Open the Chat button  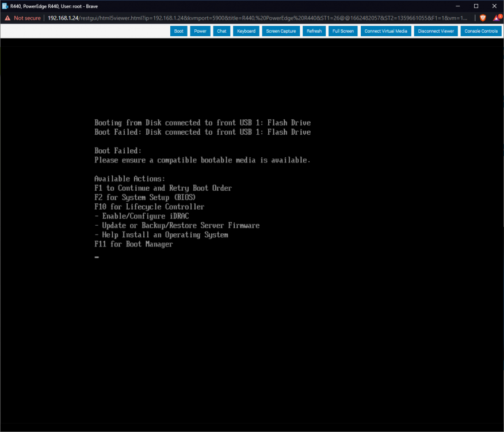click(x=222, y=31)
